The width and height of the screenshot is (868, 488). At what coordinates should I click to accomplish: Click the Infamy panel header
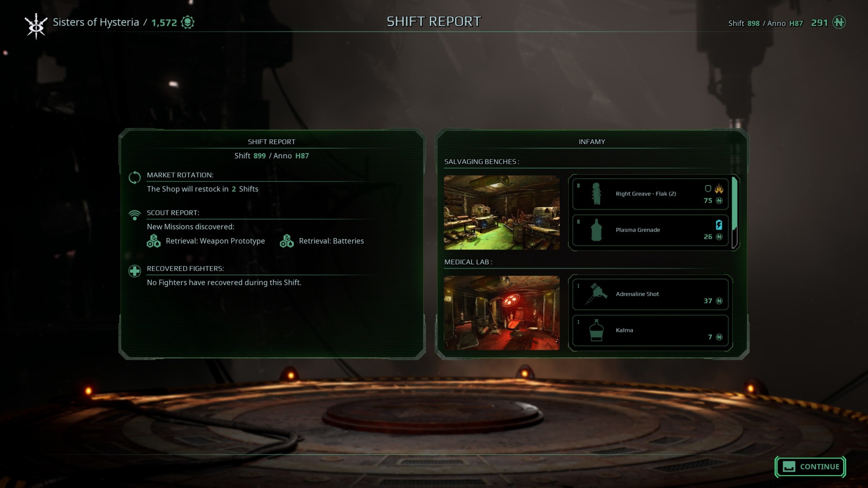coord(592,142)
